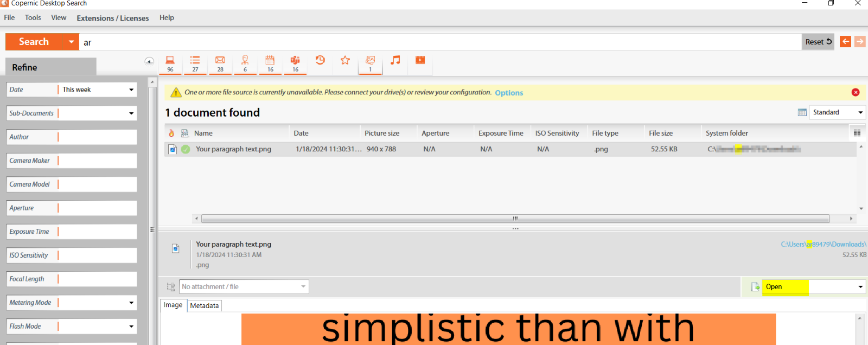Open the File menu
This screenshot has width=868, height=345.
point(9,17)
